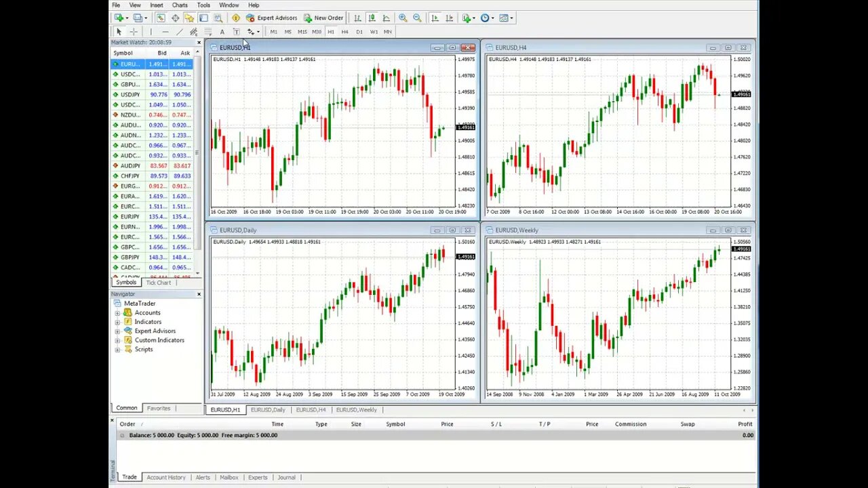Select the Draw horizontal line tool
The image size is (868, 488).
click(x=165, y=32)
